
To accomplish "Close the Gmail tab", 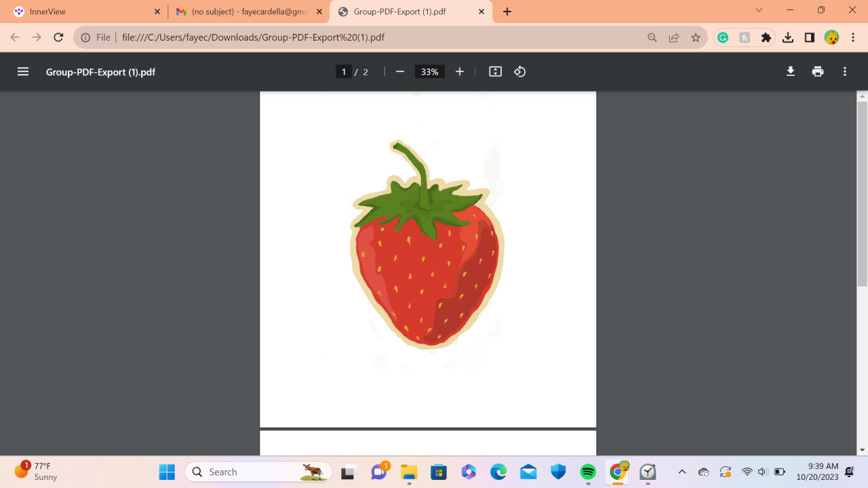I will click(319, 12).
